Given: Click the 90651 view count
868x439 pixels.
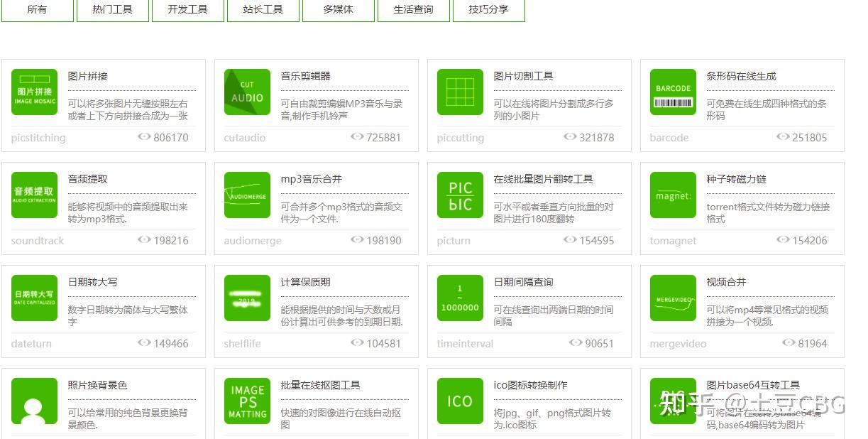Looking at the screenshot, I should tap(600, 344).
